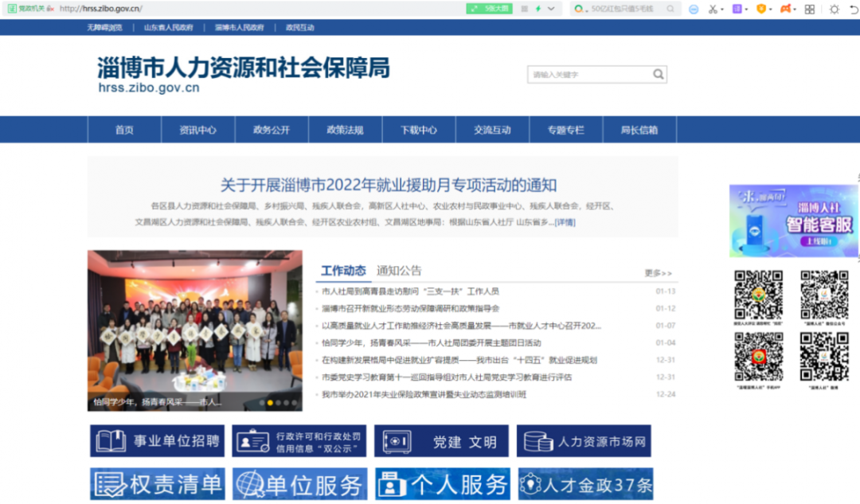
Task: Expand the dropdown beside the shield icon
Action: 770,8
